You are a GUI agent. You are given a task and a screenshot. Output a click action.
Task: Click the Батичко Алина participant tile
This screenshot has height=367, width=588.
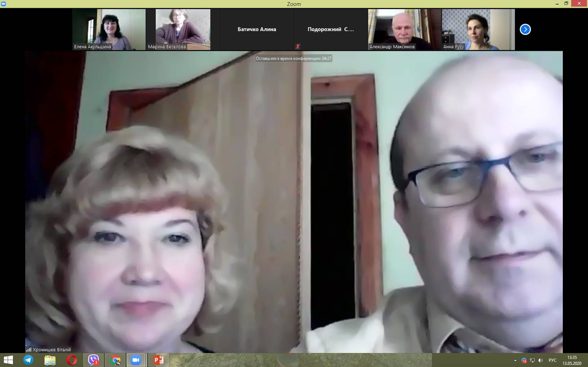(x=256, y=29)
